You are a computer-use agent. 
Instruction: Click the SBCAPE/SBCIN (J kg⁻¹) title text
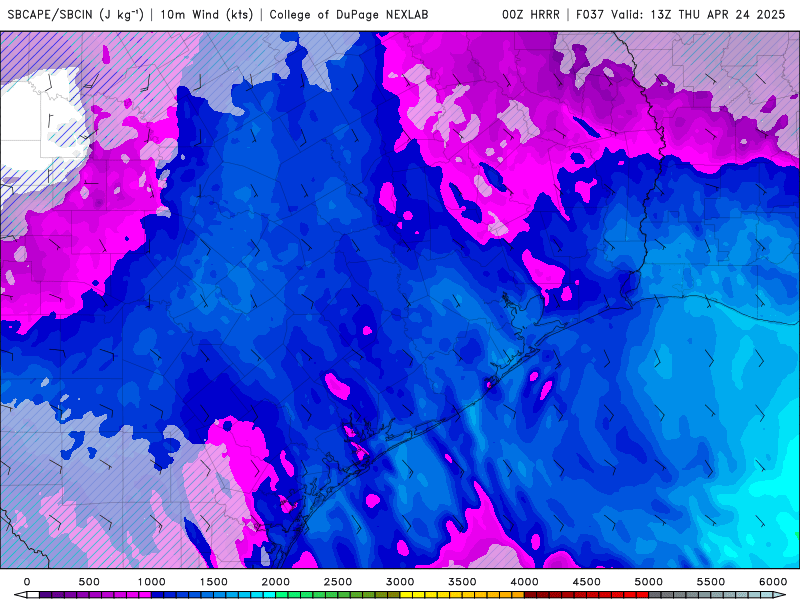point(76,14)
